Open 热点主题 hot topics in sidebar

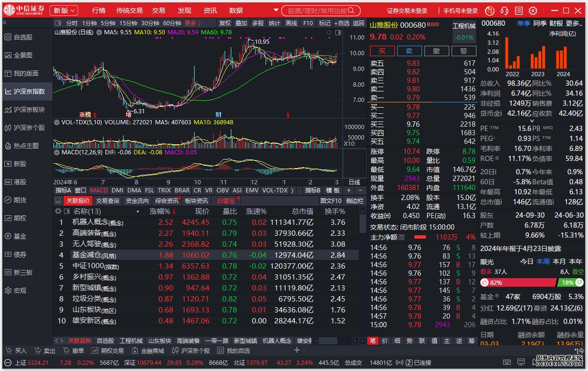[26, 146]
